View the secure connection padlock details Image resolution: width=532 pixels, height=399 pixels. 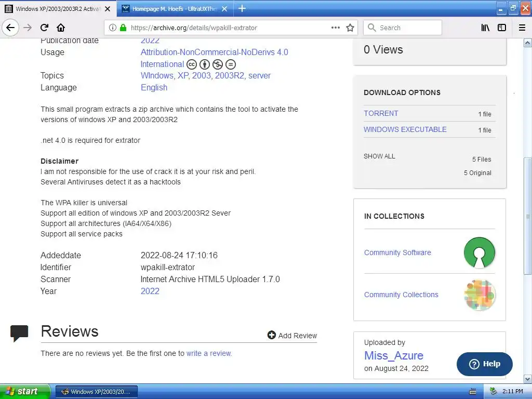click(x=123, y=28)
